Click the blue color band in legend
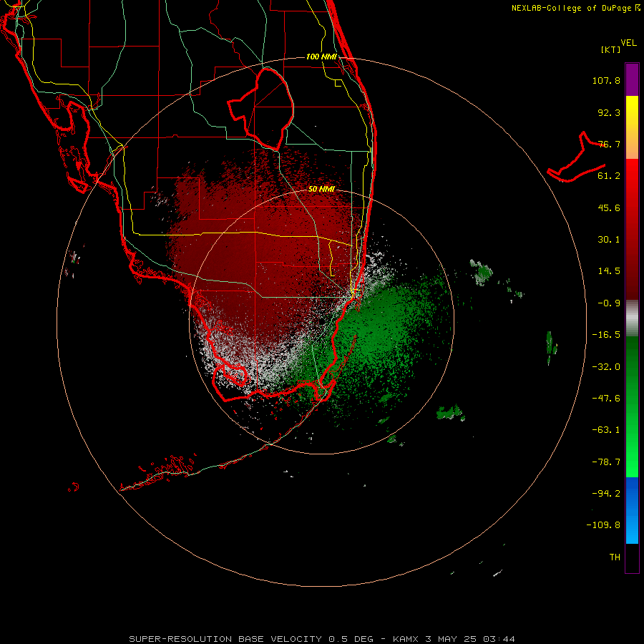Screen dimensions: 644x644 (x=632, y=510)
